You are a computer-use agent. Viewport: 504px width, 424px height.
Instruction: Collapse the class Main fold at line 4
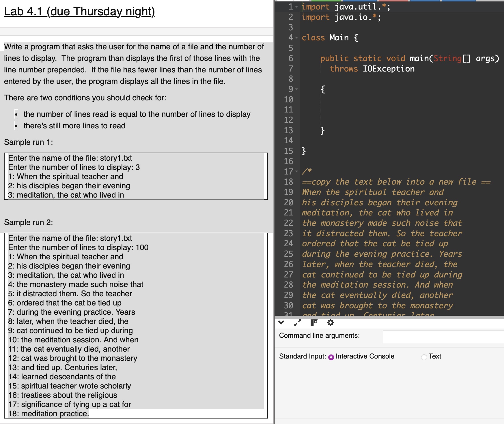[x=296, y=37]
